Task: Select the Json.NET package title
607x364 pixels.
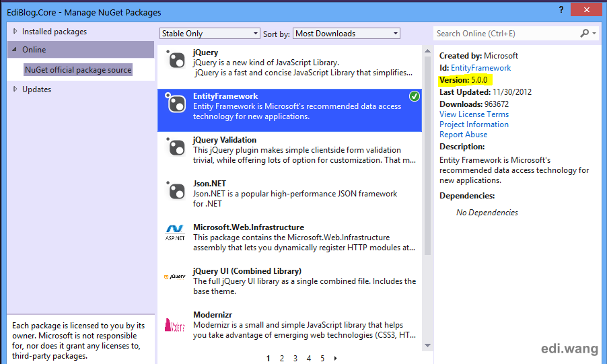Action: [209, 184]
